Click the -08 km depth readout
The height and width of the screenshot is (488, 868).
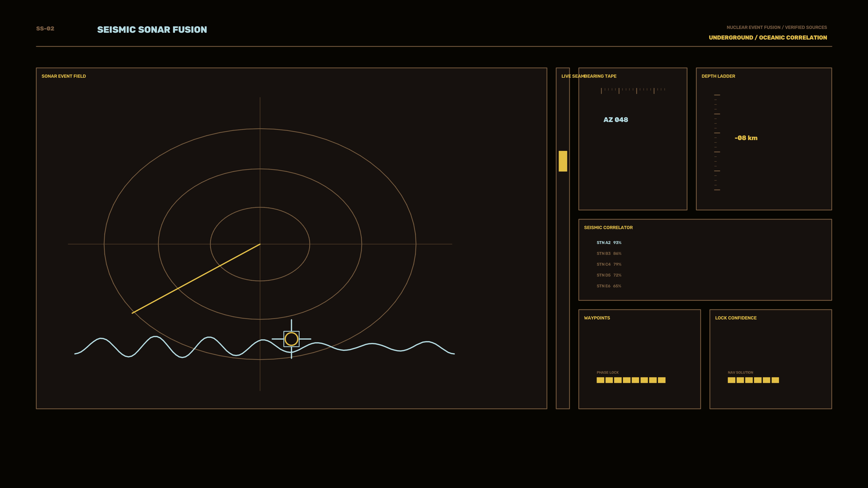pos(746,138)
